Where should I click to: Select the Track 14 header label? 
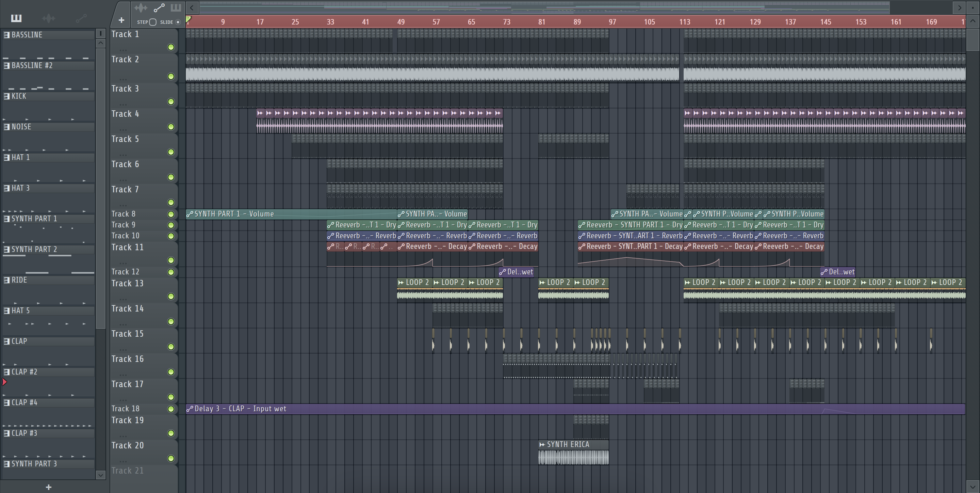(128, 308)
